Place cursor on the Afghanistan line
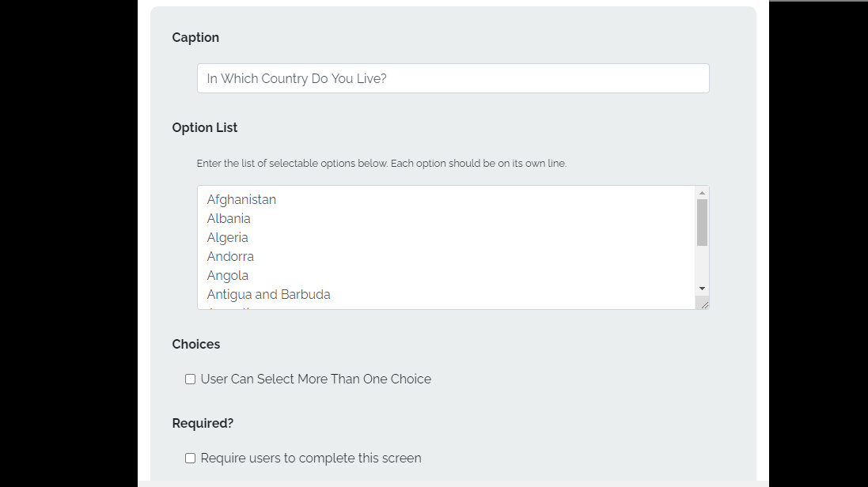The width and height of the screenshot is (868, 487). 241,200
